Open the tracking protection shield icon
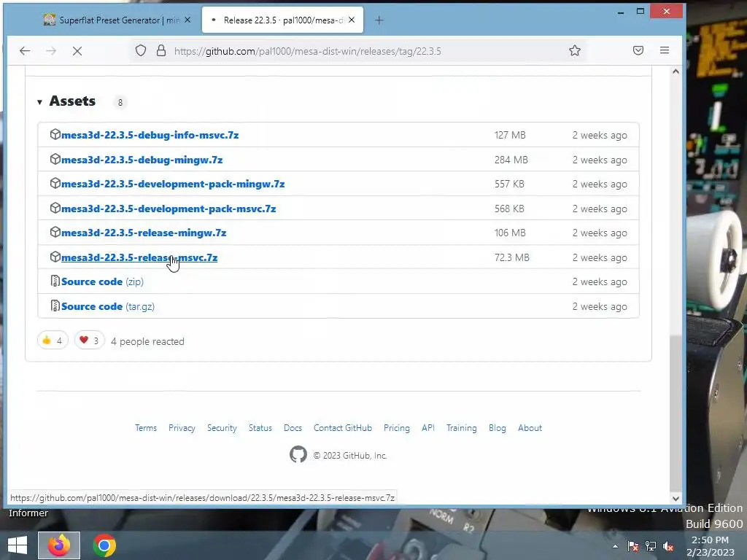 [x=141, y=50]
